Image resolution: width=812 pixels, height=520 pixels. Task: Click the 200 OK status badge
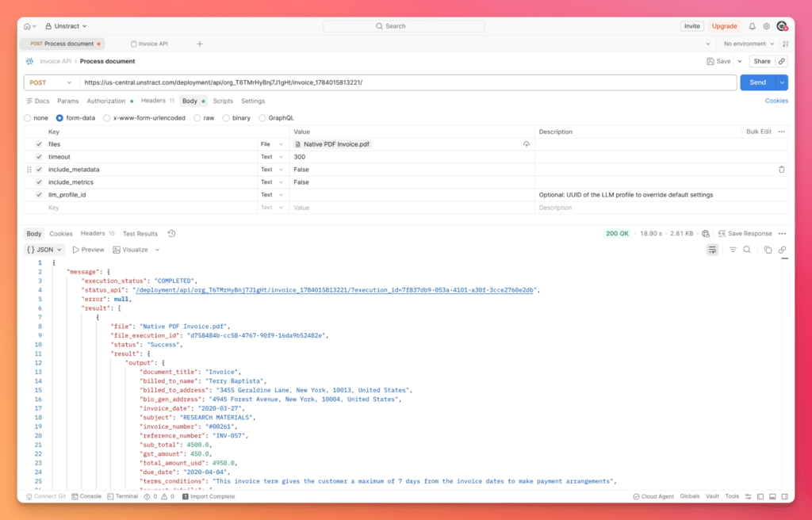click(617, 234)
